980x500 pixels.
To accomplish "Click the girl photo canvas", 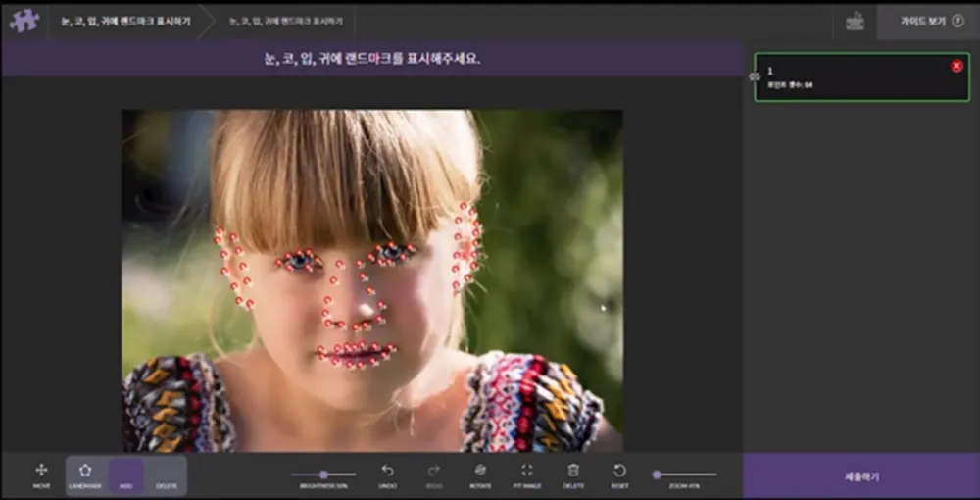I will tap(371, 280).
